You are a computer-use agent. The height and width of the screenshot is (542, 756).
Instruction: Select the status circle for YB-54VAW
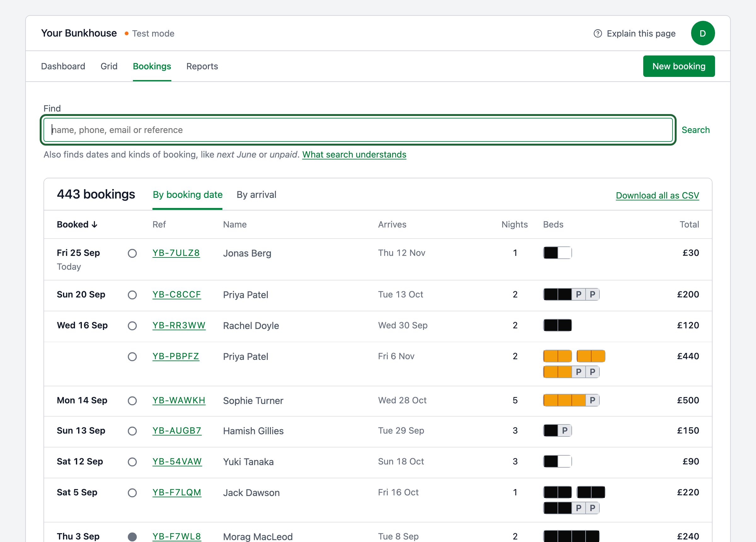click(x=132, y=462)
